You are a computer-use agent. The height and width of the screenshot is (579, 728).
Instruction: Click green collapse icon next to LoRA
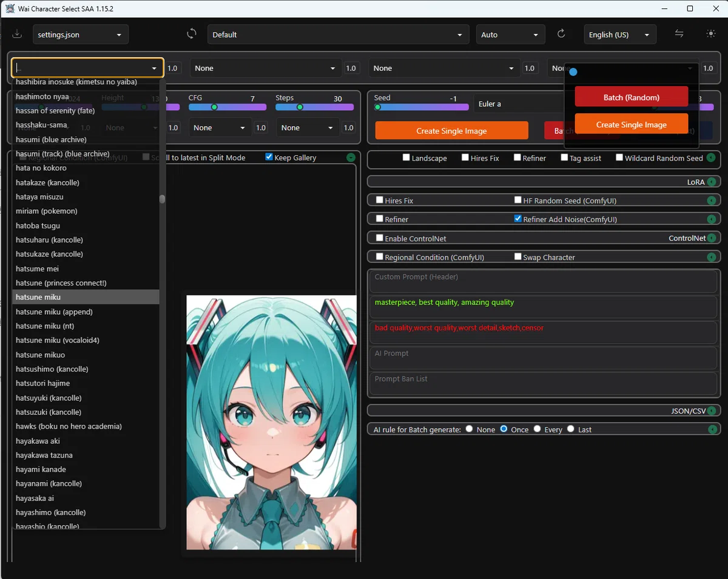[x=712, y=182]
